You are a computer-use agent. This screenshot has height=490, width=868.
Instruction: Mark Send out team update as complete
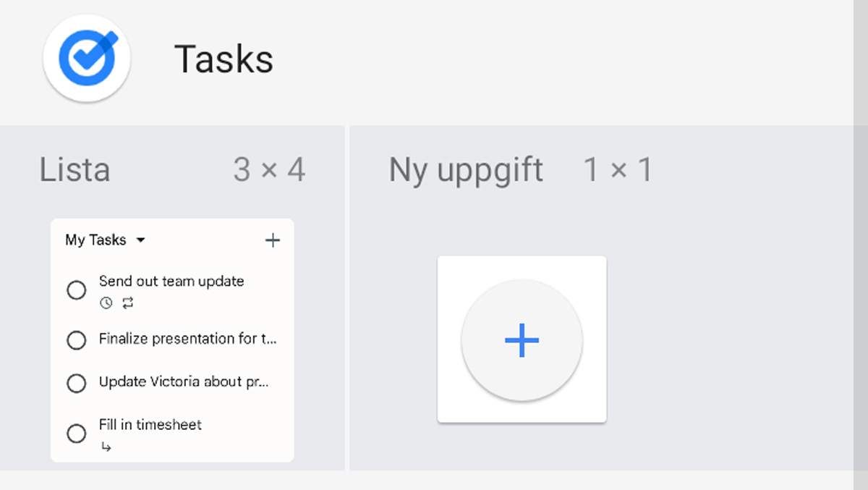click(76, 290)
